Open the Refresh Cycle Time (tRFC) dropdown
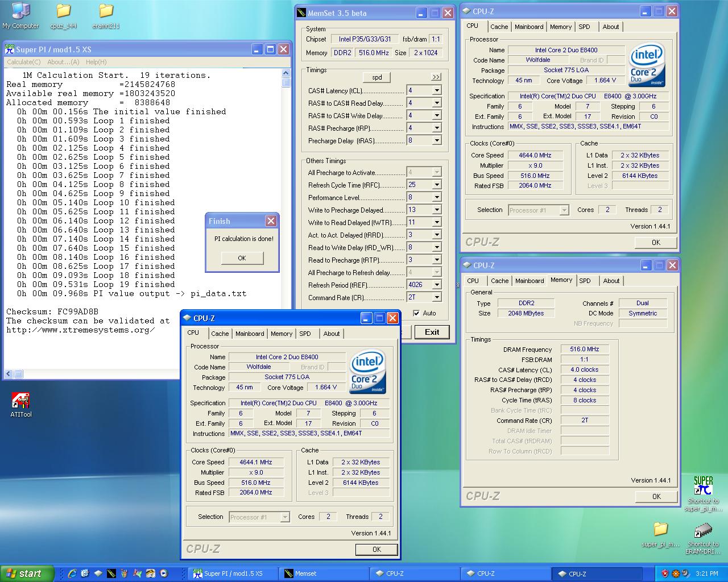The width and height of the screenshot is (728, 582). [437, 185]
